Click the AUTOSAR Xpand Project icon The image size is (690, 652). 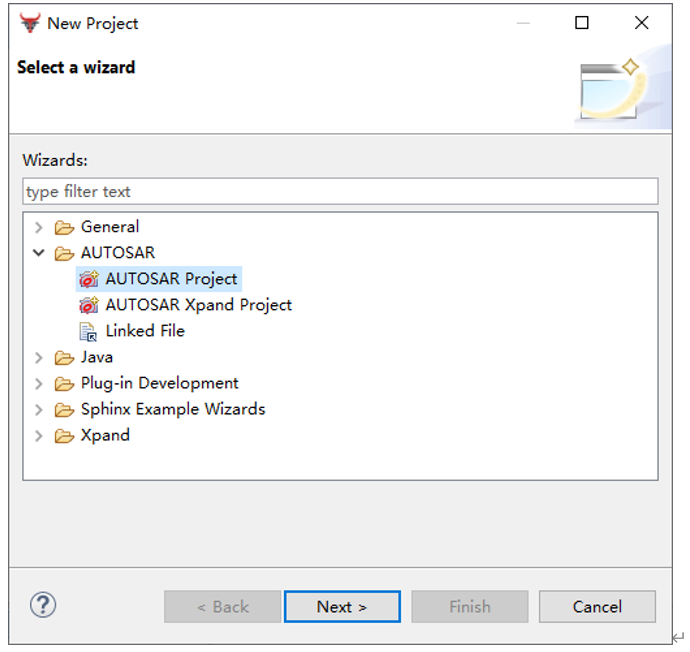point(88,305)
